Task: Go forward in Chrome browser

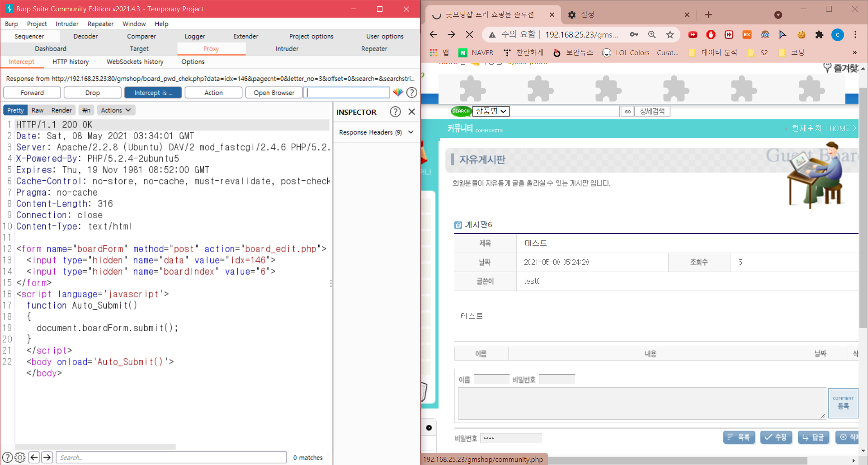Action: [451, 34]
